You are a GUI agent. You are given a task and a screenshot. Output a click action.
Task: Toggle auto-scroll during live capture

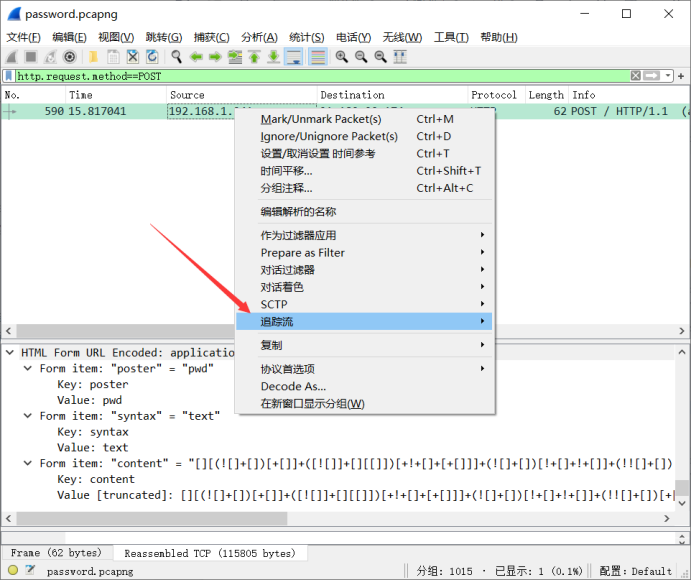click(x=293, y=57)
